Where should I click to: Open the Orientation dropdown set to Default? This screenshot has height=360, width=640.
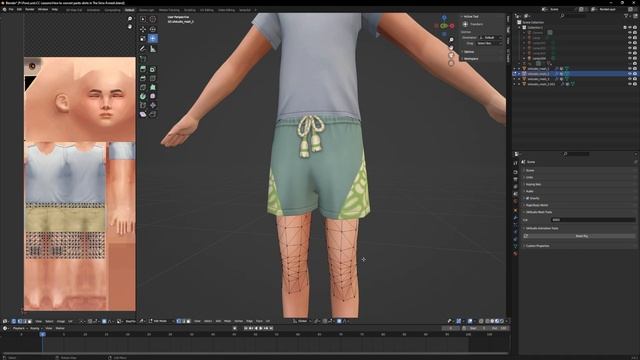click(x=491, y=38)
